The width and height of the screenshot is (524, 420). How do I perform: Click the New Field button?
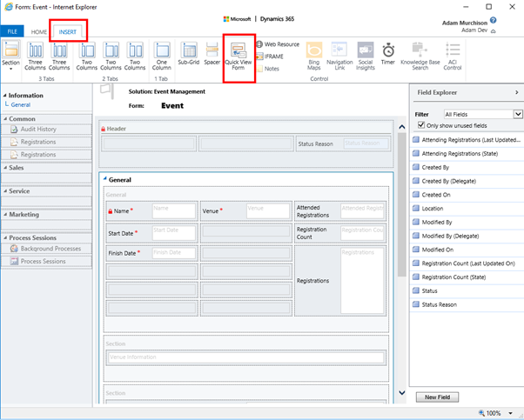437,397
